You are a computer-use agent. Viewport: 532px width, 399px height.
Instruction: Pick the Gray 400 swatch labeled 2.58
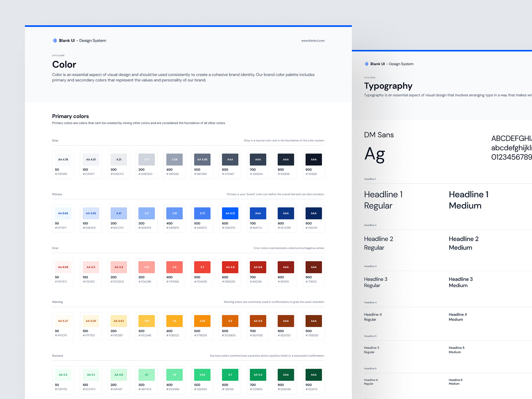[x=175, y=160]
